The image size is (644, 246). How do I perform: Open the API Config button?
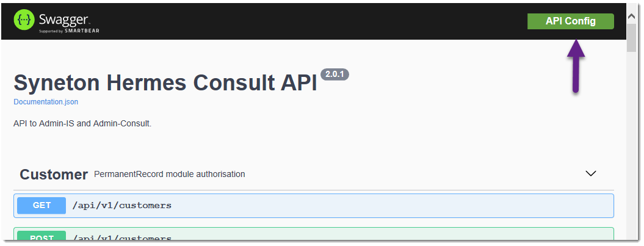click(x=570, y=21)
